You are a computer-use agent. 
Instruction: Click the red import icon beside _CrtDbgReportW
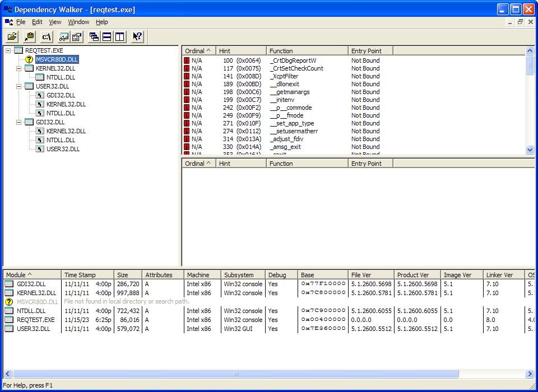(x=187, y=60)
